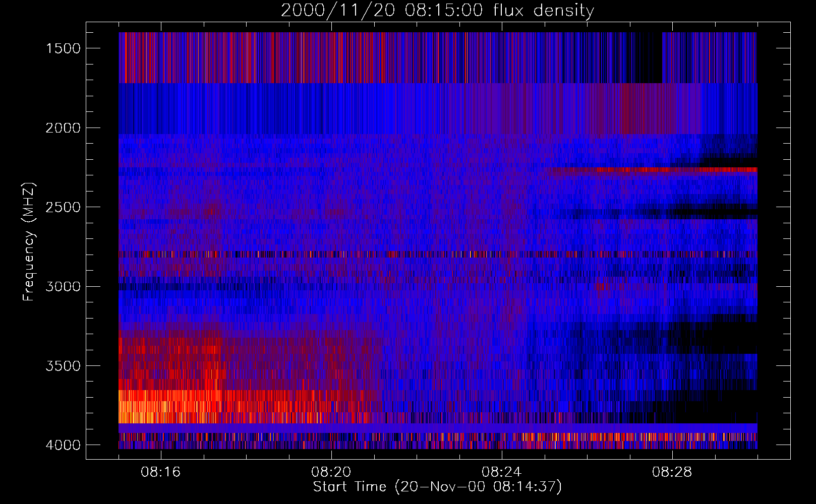This screenshot has height=504, width=816.
Task: Click the 08:28 time tick label
Action: (x=672, y=472)
